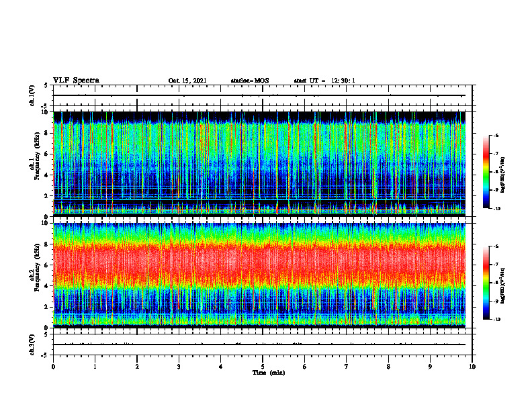Viewport: 532px width, 411px height.
Task: Click the "ch.3(V)" waveform axis label
Action: tap(32, 345)
